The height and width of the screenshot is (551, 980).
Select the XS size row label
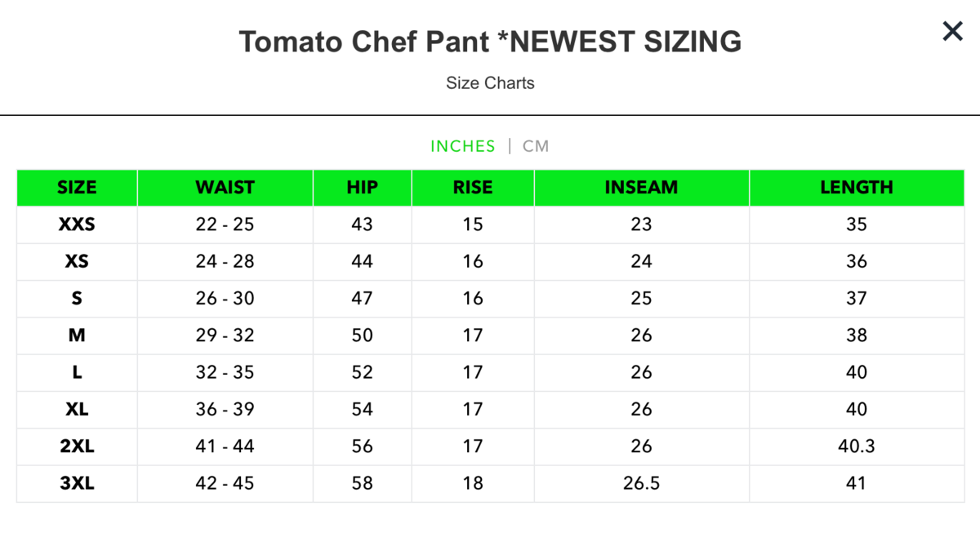(x=77, y=261)
